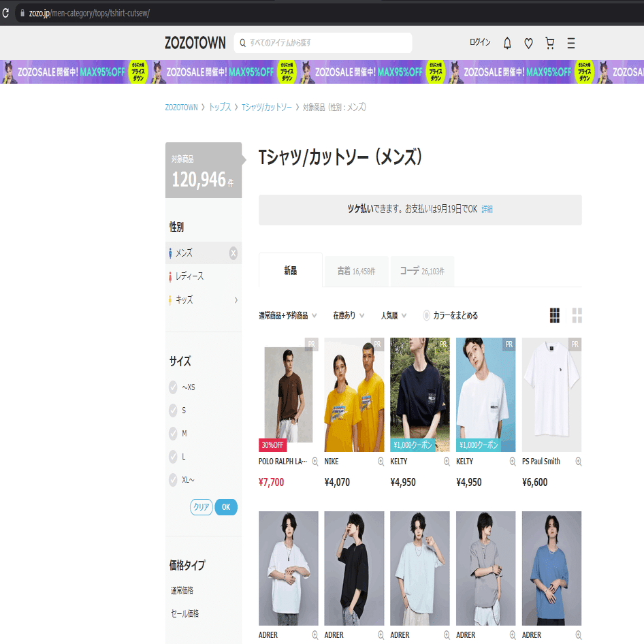Screen dimensions: 644x644
Task: Click the search magnifier icon
Action: (x=243, y=43)
